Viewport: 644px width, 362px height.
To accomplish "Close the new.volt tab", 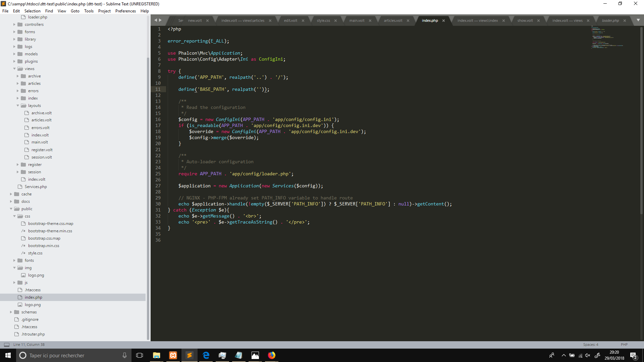I will pyautogui.click(x=207, y=21).
